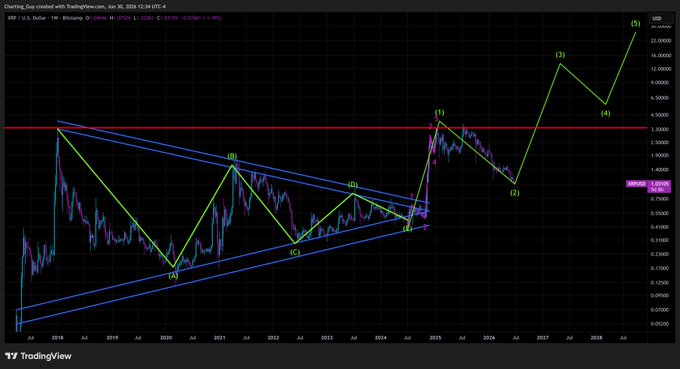The height and width of the screenshot is (369, 680).
Task: Click the 2028 time axis label
Action: click(596, 337)
